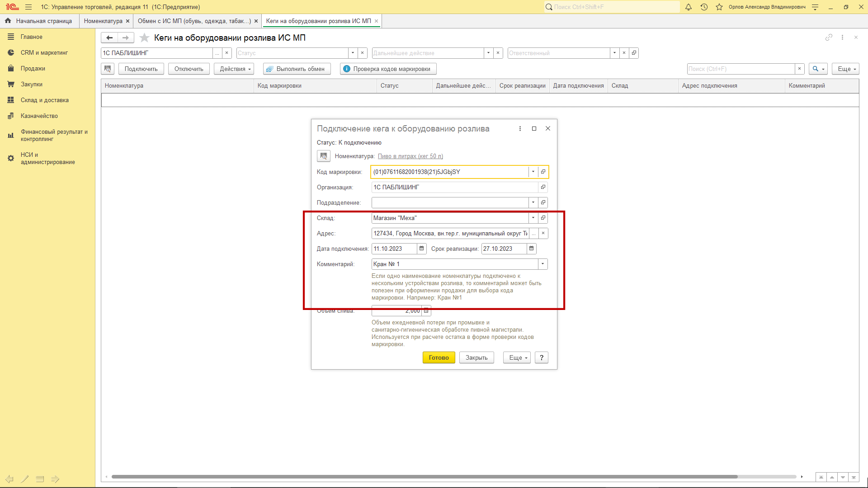Open НСИ и администрирование section

(47, 158)
